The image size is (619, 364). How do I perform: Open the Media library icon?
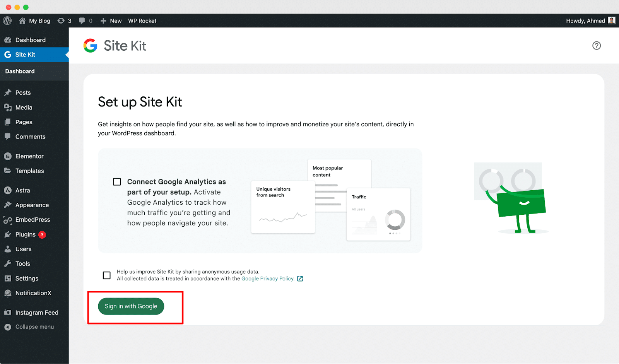pos(8,107)
